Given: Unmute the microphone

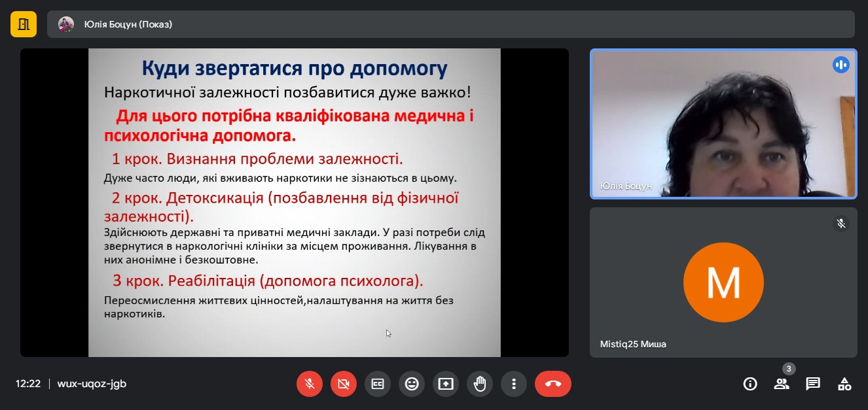Looking at the screenshot, I should (x=310, y=384).
